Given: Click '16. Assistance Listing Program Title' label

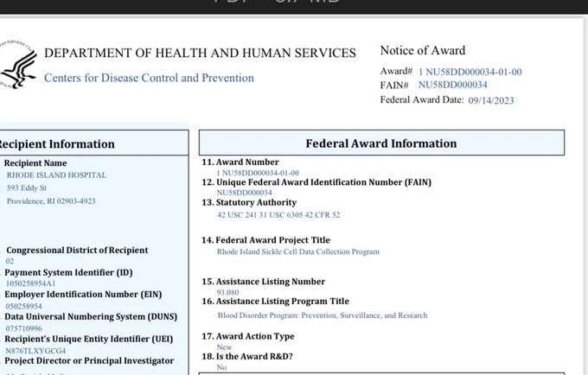Looking at the screenshot, I should coord(275,302).
